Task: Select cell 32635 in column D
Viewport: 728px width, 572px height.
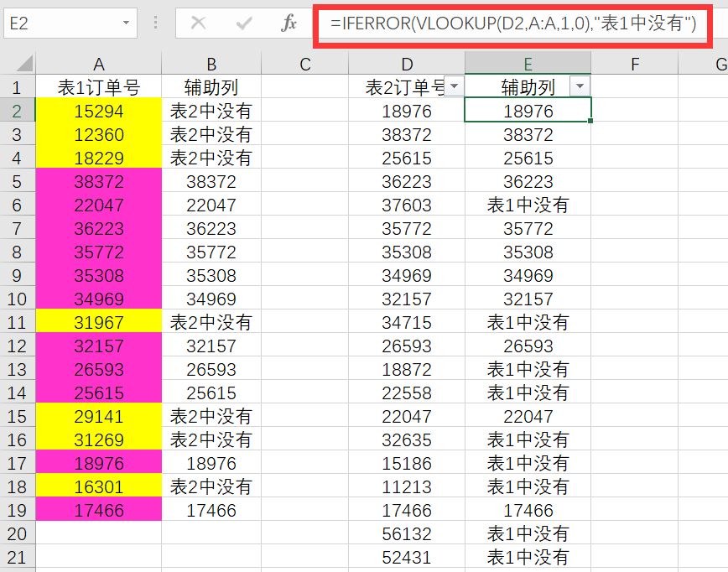Action: (407, 439)
